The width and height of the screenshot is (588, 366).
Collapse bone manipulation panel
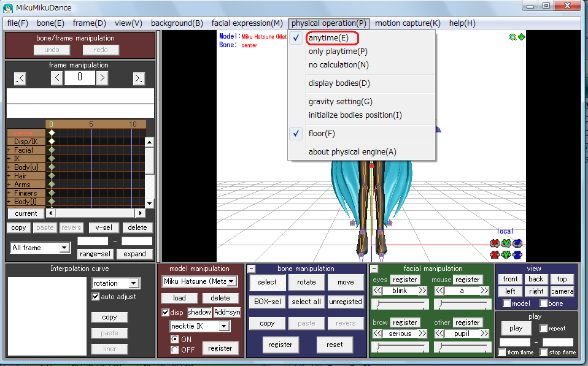point(252,269)
